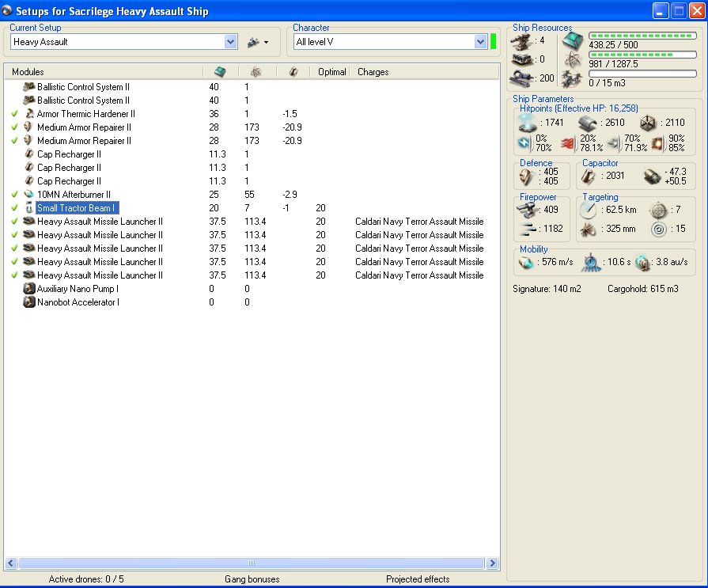The width and height of the screenshot is (708, 588).
Task: Click the max locked targets icon showing 7
Action: click(658, 210)
